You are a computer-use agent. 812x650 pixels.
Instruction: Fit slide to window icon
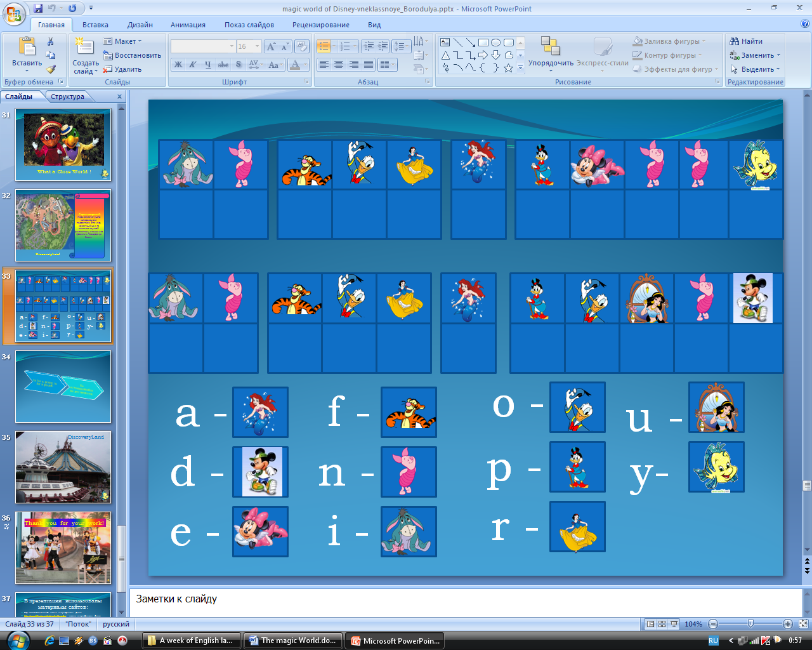point(804,624)
